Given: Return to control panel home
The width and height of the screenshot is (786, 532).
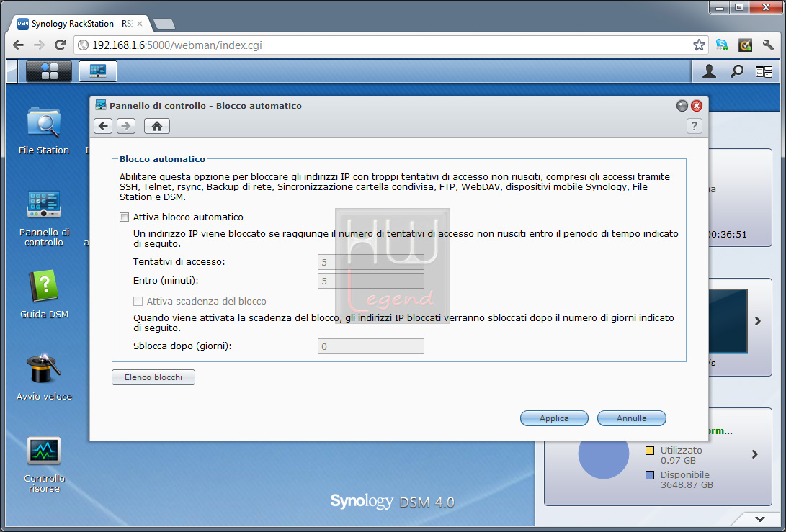Looking at the screenshot, I should tap(157, 126).
